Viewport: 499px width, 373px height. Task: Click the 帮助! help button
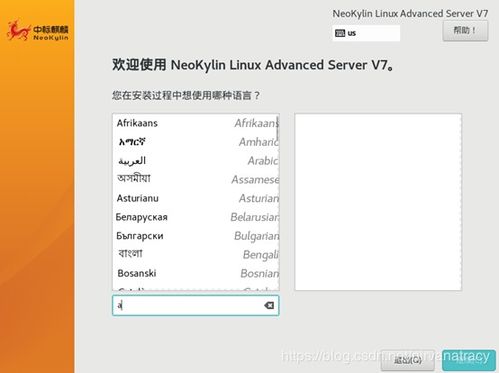pos(465,31)
